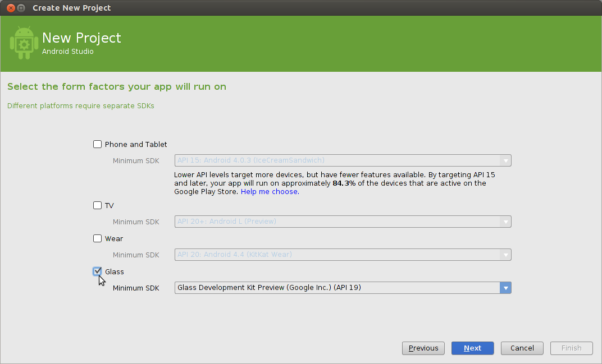The image size is (602, 364).
Task: Enable the Phone and Tablet checkbox
Action: [98, 144]
